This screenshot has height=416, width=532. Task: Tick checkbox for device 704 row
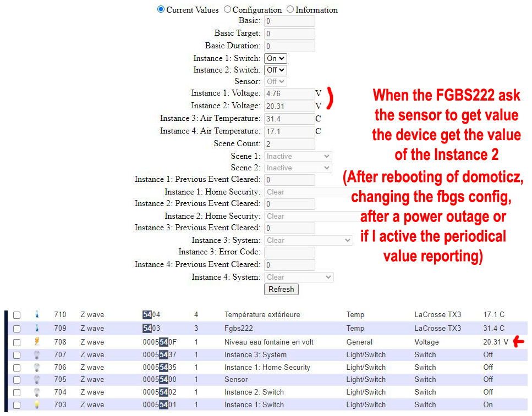coord(17,392)
